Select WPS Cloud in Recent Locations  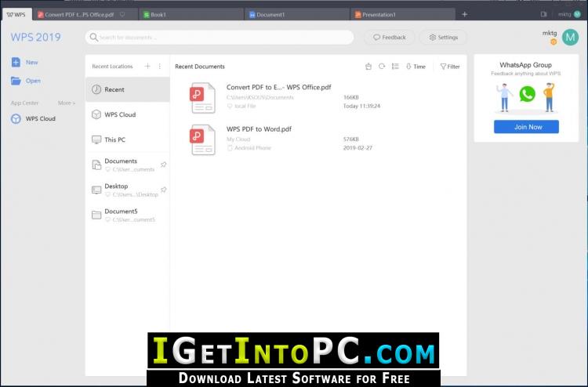128,114
